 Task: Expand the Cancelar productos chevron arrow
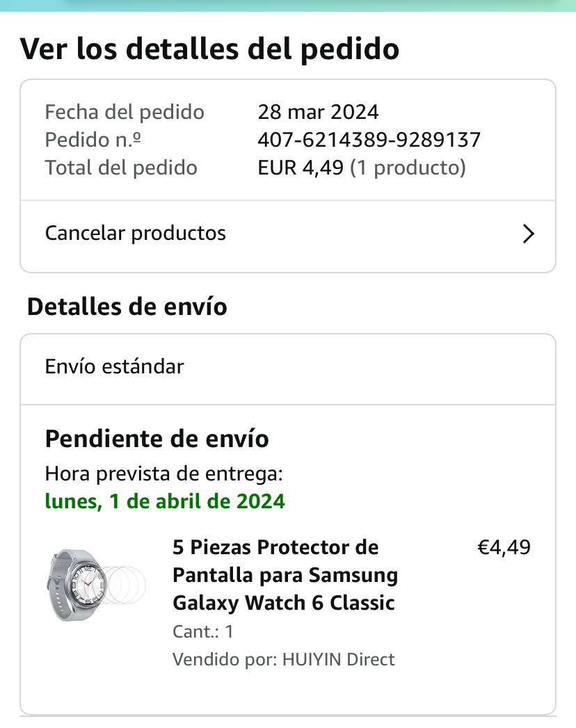point(528,234)
